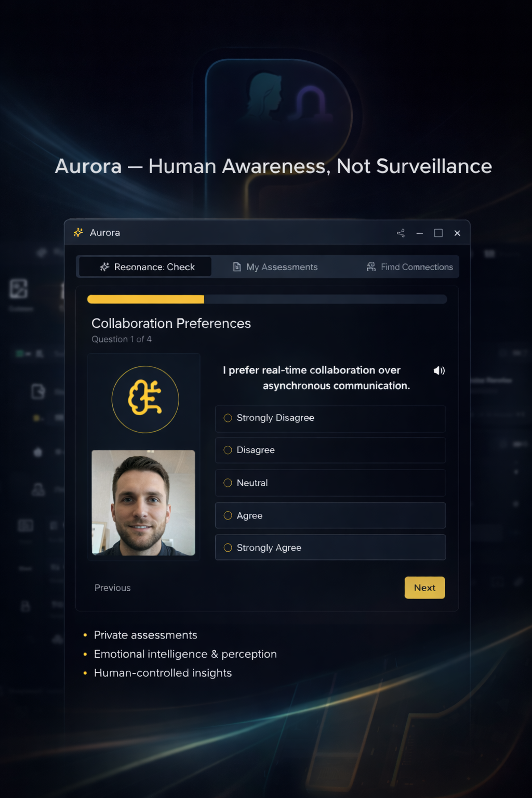Click the Find Connections people icon
Image resolution: width=532 pixels, height=798 pixels.
(x=371, y=267)
